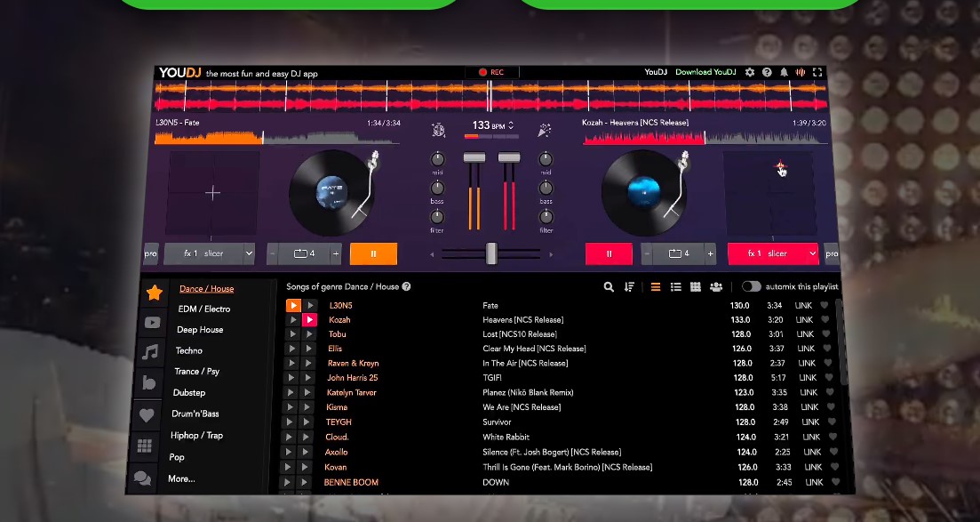
Task: Pause the right deck with the red button
Action: pyautogui.click(x=609, y=253)
